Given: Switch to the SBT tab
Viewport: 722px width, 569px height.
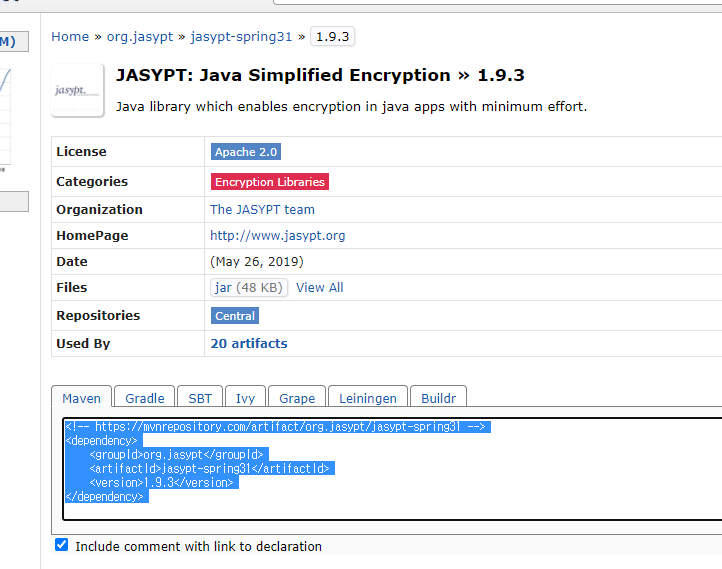Looking at the screenshot, I should [200, 398].
